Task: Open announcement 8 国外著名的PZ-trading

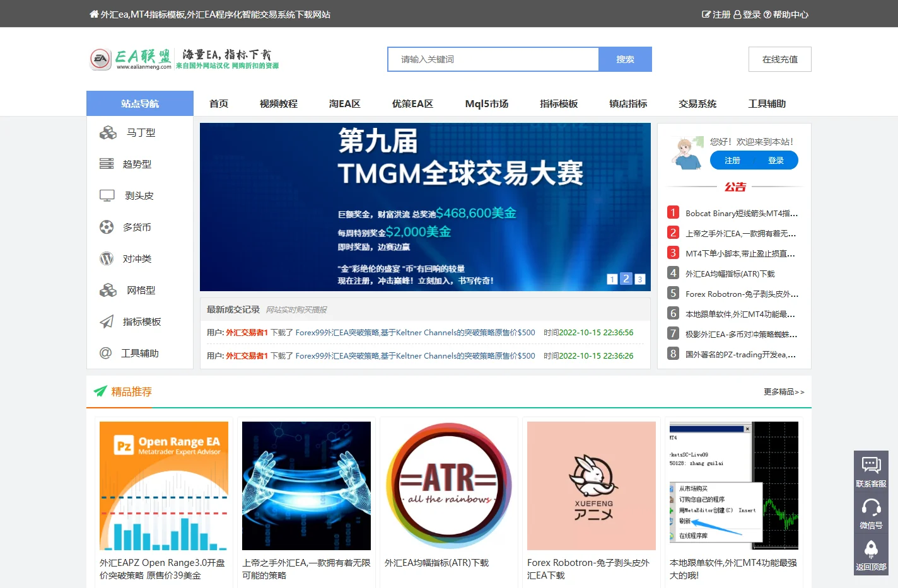Action: (x=741, y=354)
